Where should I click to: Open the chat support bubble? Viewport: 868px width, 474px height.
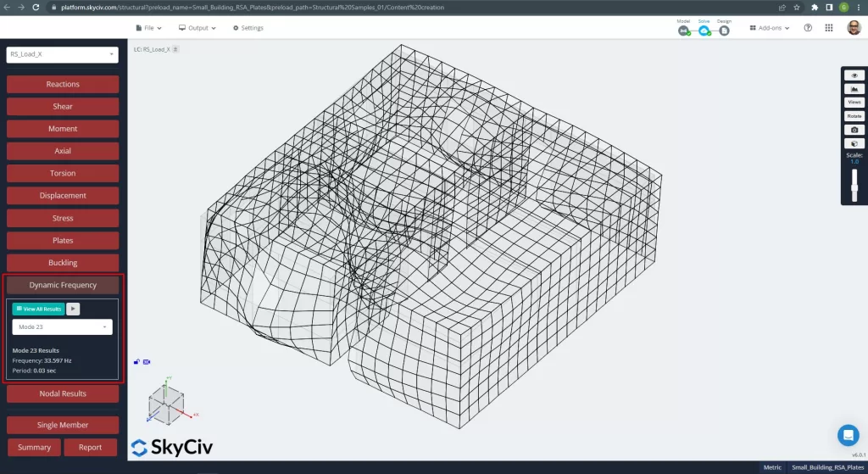(848, 435)
